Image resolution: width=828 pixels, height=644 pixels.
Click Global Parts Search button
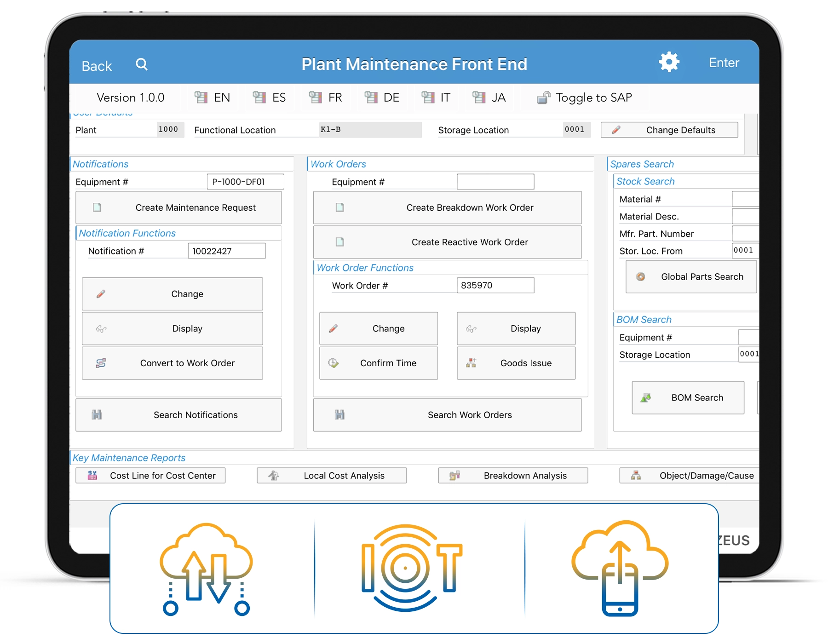tap(691, 276)
